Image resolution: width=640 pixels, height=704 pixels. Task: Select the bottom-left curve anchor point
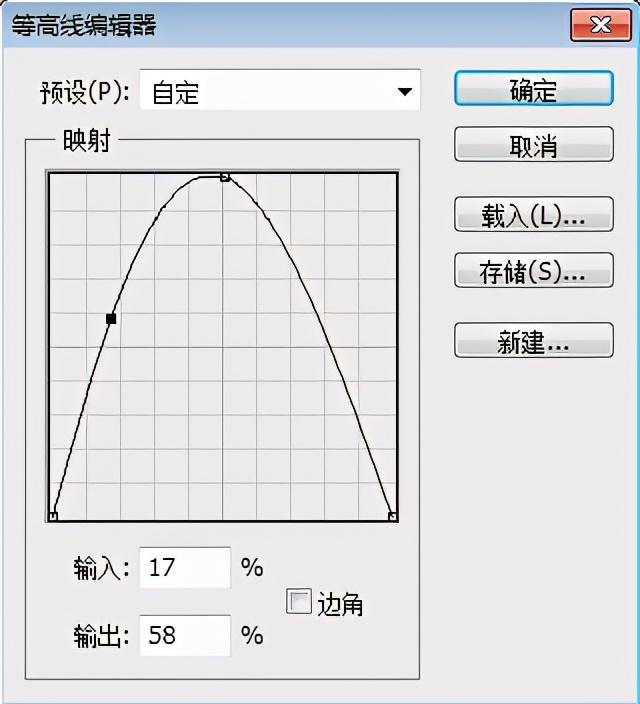point(53,516)
